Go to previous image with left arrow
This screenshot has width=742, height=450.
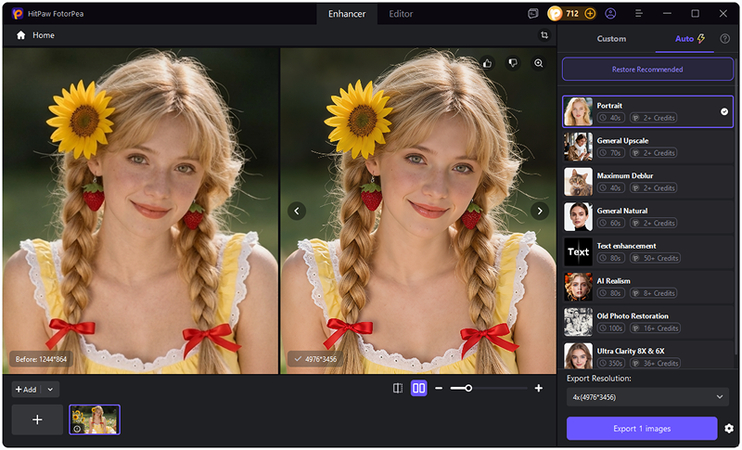297,211
